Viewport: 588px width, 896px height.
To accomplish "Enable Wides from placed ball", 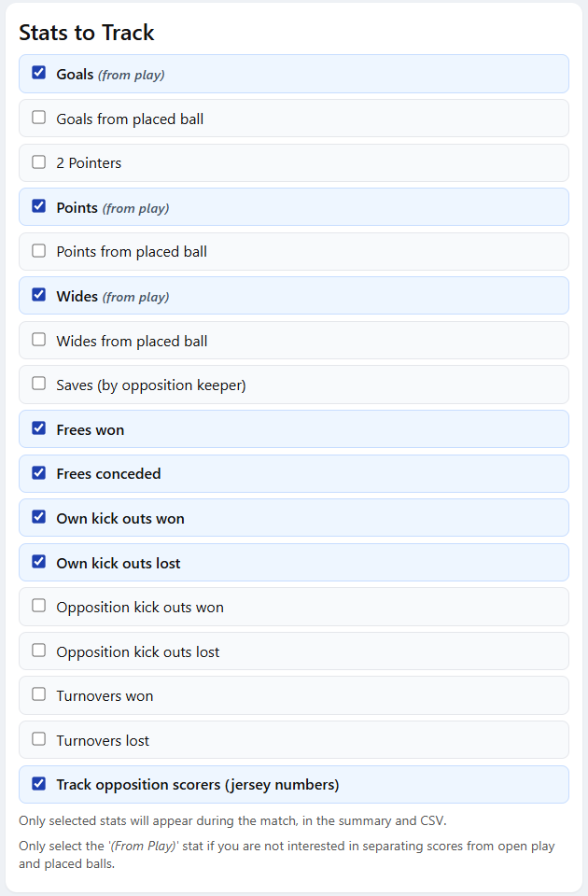I will coord(38,340).
